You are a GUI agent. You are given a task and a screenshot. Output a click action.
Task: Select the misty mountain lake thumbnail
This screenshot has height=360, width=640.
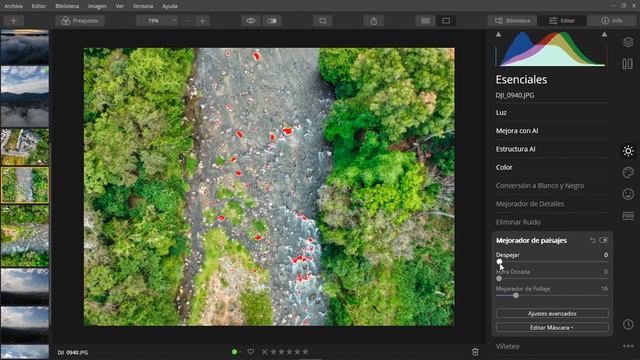click(x=24, y=96)
